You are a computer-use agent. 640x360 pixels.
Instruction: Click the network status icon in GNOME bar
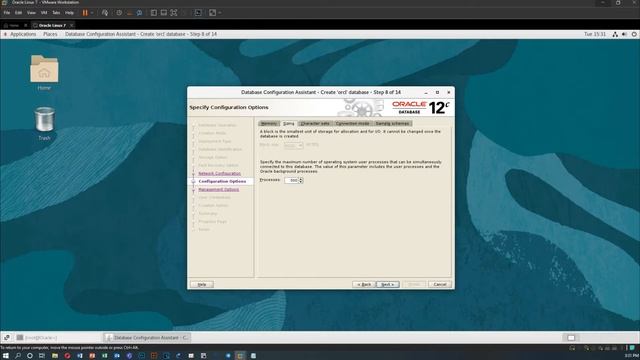[615, 34]
